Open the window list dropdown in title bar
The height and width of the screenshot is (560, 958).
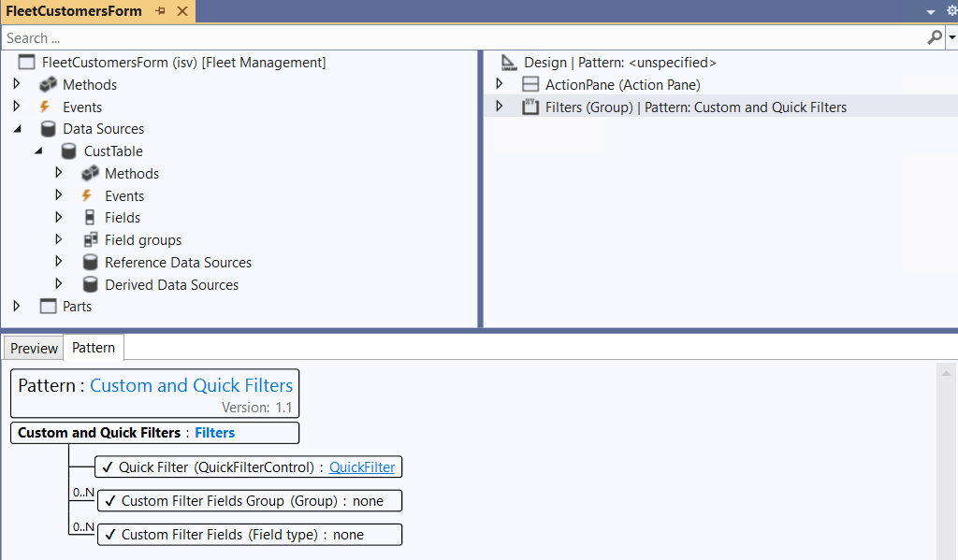[931, 11]
